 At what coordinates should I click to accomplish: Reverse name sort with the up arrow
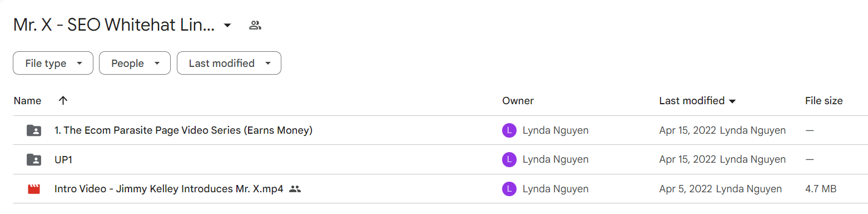[63, 101]
